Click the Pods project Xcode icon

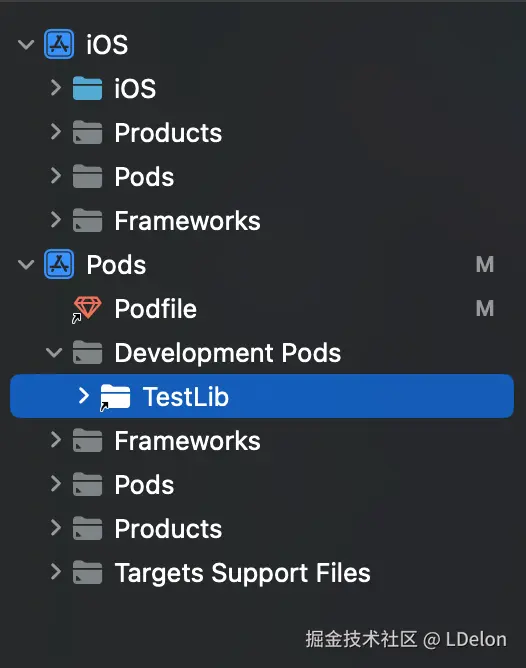[x=59, y=265]
